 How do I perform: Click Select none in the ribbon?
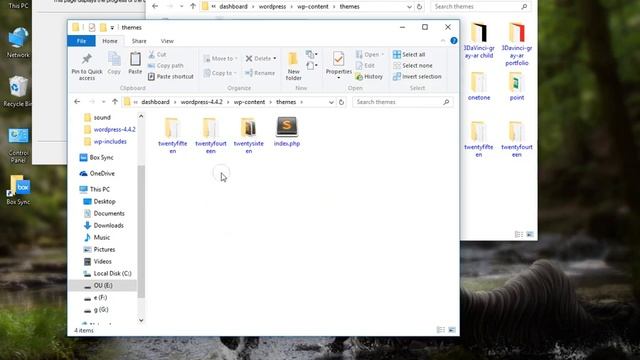413,65
